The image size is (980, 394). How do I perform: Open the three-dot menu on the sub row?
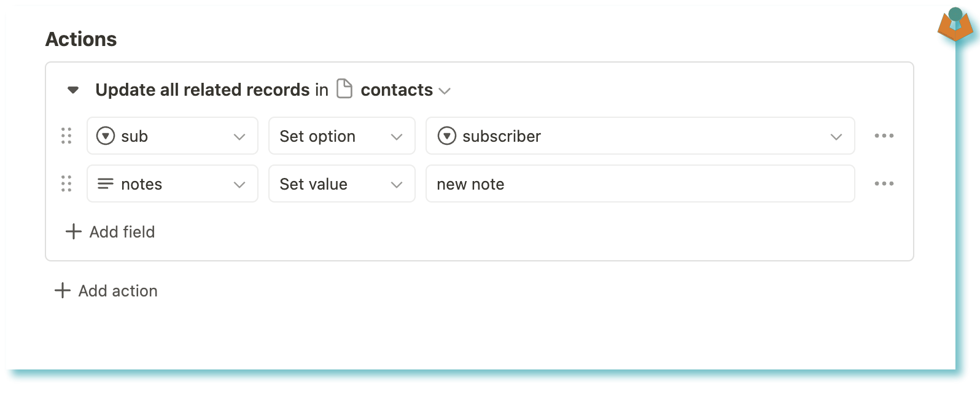[884, 136]
